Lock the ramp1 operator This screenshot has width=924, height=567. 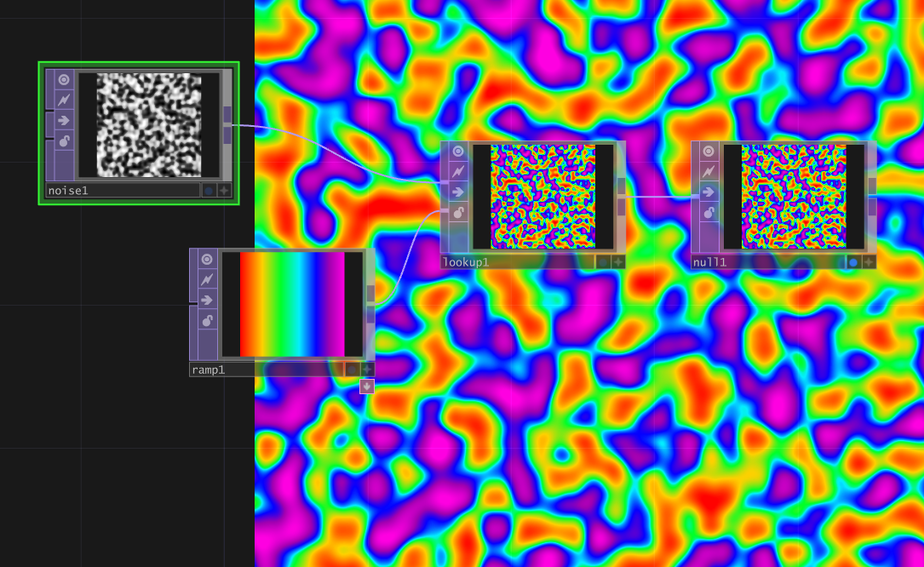click(x=207, y=321)
